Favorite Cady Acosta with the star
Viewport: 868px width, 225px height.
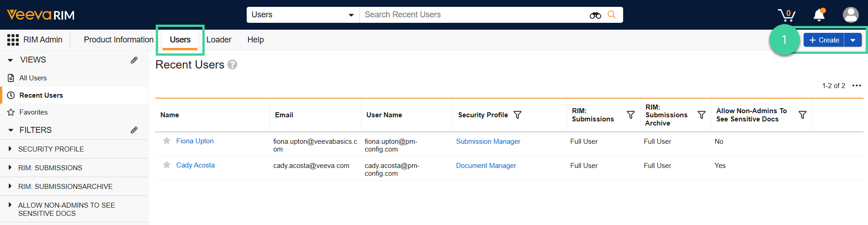point(167,165)
